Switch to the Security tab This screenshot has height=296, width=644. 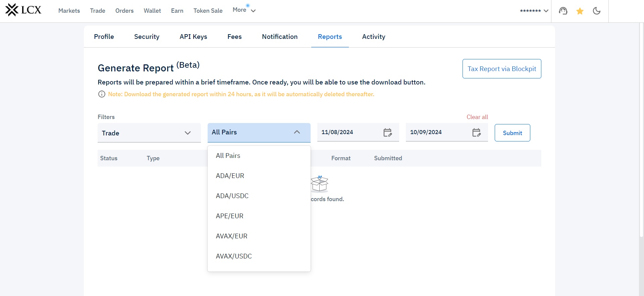coord(147,37)
